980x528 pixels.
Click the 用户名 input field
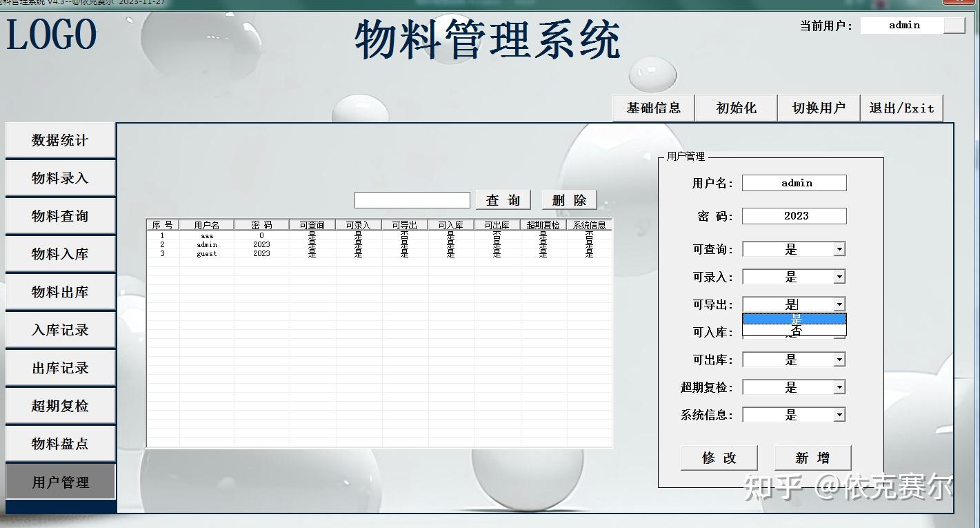point(794,183)
